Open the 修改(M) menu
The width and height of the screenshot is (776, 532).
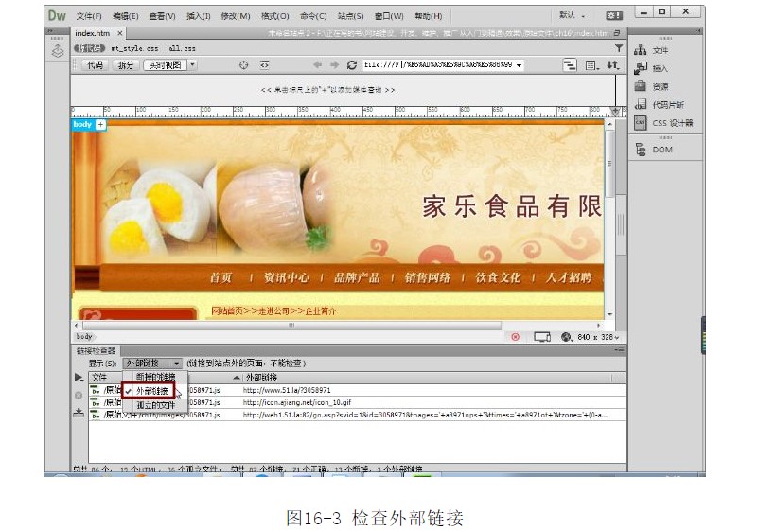pyautogui.click(x=235, y=16)
